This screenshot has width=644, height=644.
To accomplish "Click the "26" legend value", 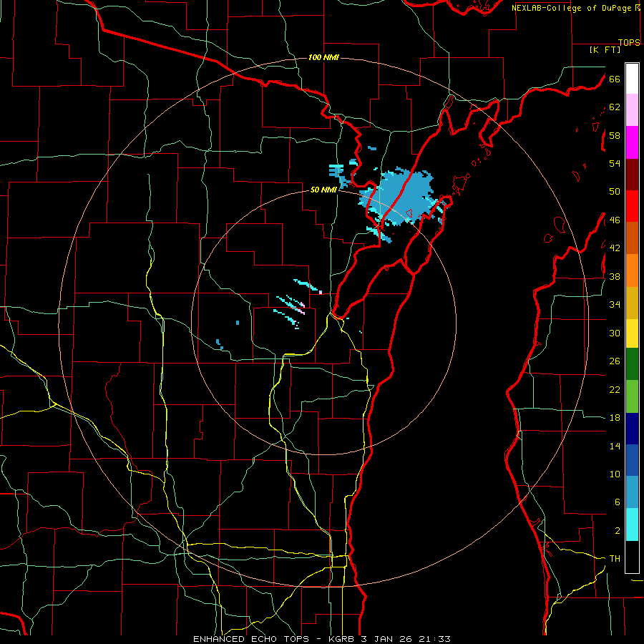I will click(x=614, y=361).
